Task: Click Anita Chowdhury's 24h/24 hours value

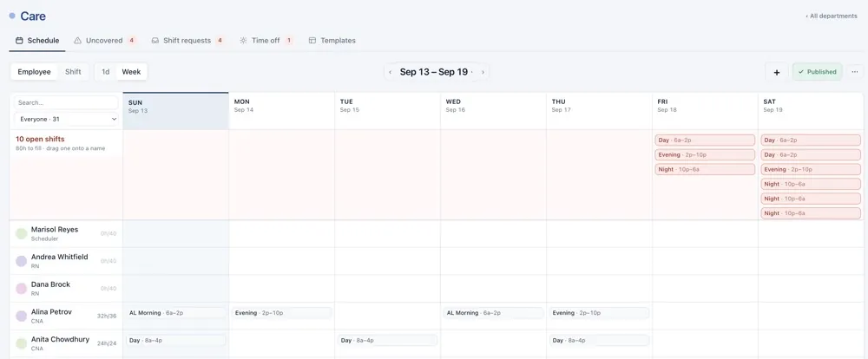Action: (106, 343)
